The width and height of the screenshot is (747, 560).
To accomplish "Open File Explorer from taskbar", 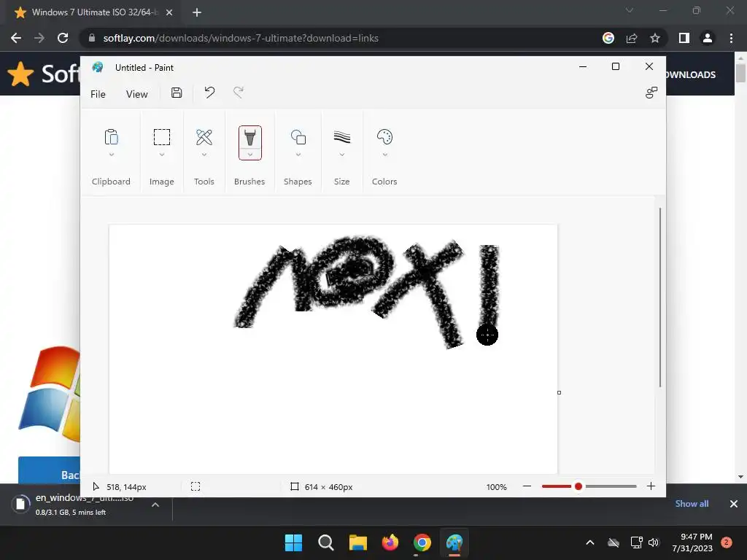I will (357, 542).
